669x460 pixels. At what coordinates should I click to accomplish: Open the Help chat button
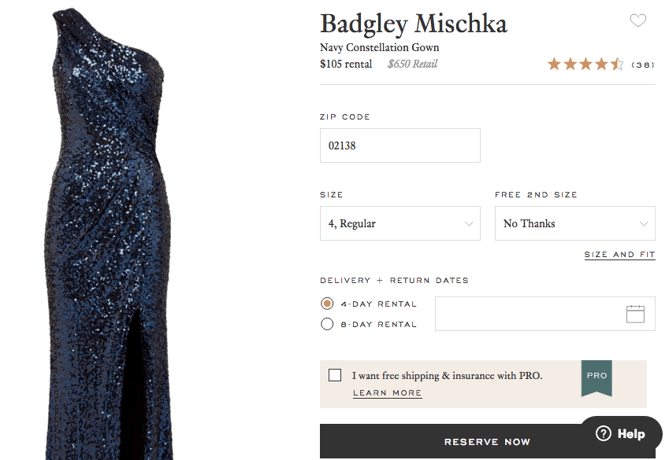[x=621, y=434]
